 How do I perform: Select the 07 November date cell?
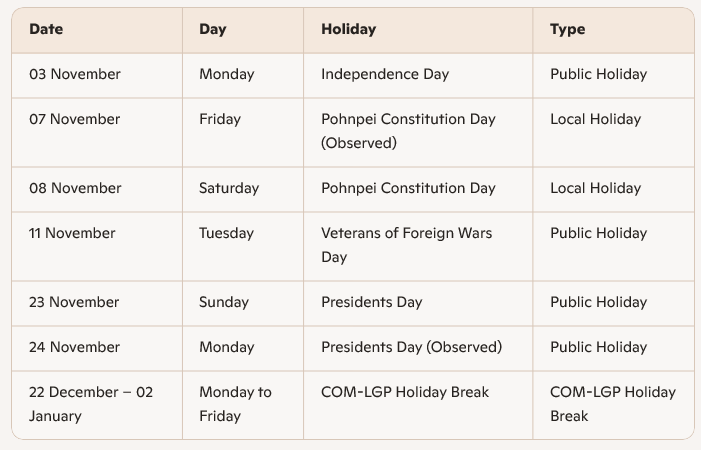click(75, 119)
